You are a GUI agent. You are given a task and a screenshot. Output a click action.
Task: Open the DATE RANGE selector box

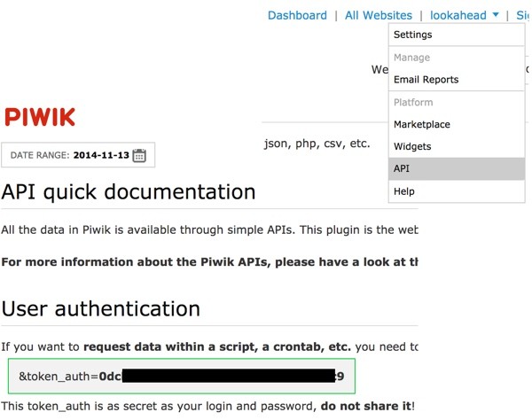click(78, 155)
